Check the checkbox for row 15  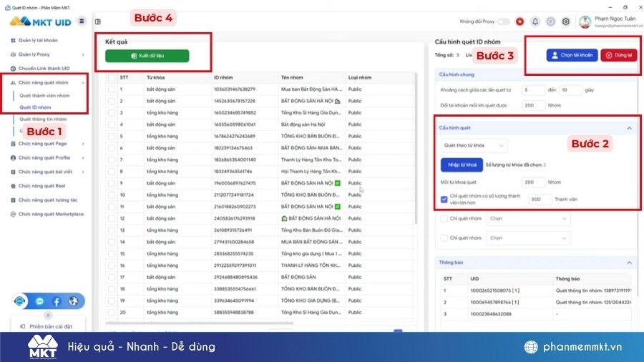(x=112, y=254)
